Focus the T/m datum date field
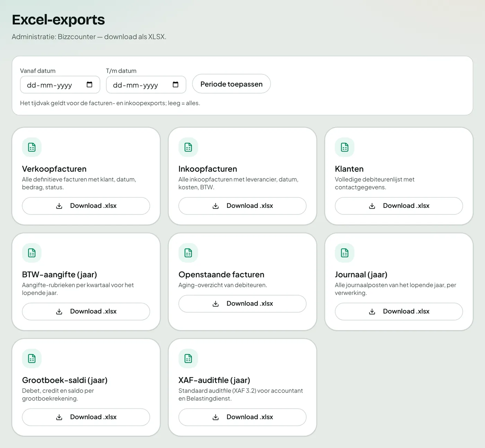The height and width of the screenshot is (448, 485). click(146, 85)
